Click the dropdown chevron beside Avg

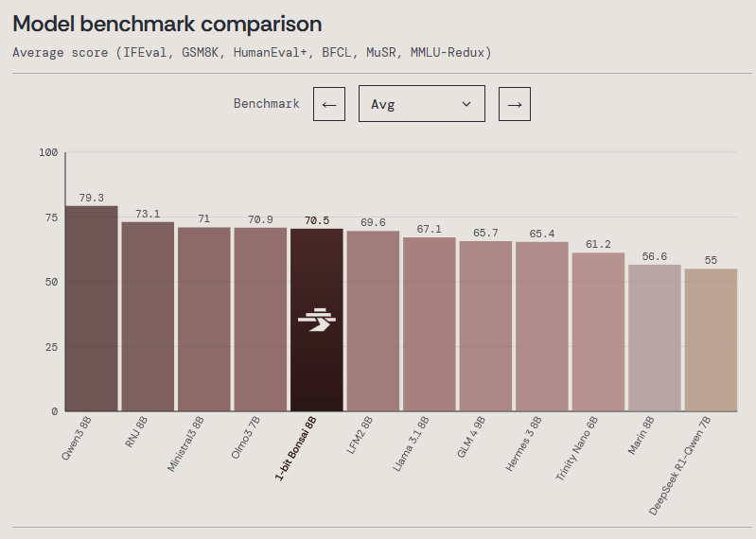point(466,104)
